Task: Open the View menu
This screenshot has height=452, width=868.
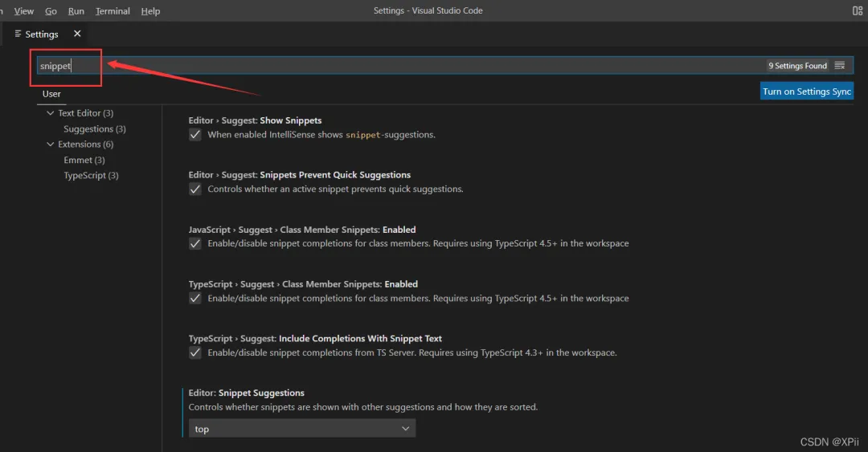Action: point(24,11)
